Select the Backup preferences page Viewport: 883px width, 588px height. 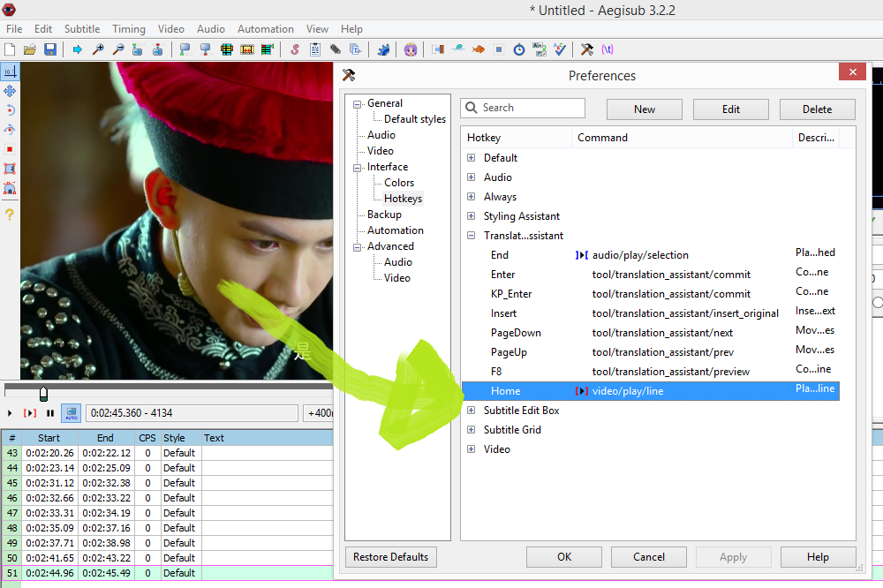pyautogui.click(x=384, y=214)
